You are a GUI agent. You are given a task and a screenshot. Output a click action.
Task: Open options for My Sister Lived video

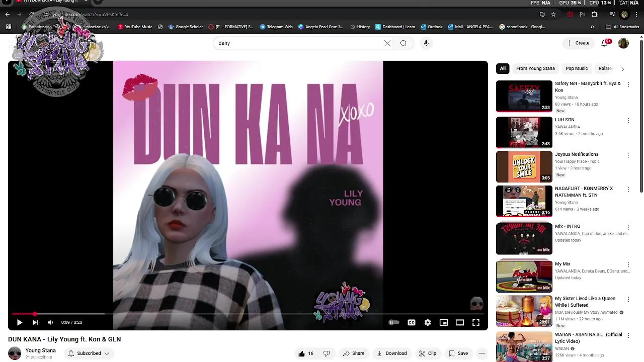pos(628,299)
